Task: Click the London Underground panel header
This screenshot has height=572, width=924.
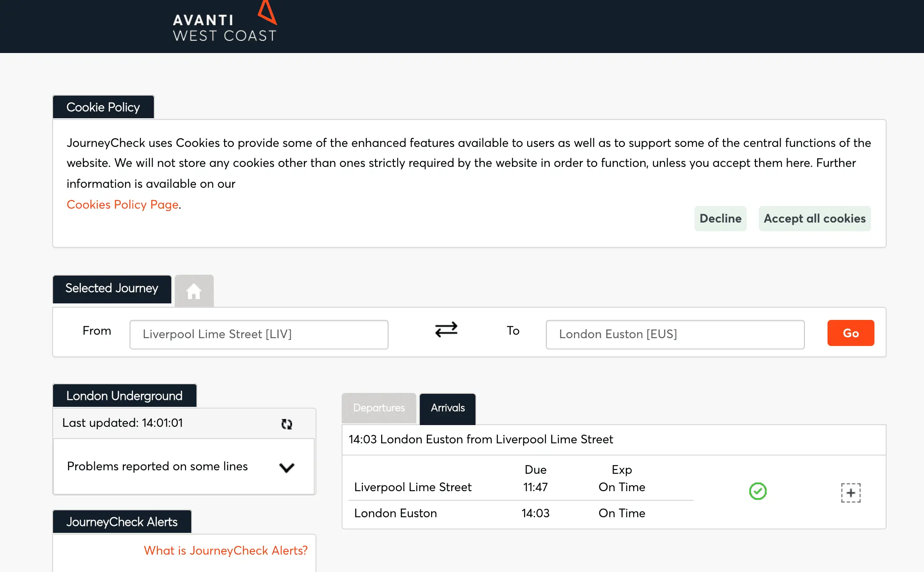Action: click(124, 396)
